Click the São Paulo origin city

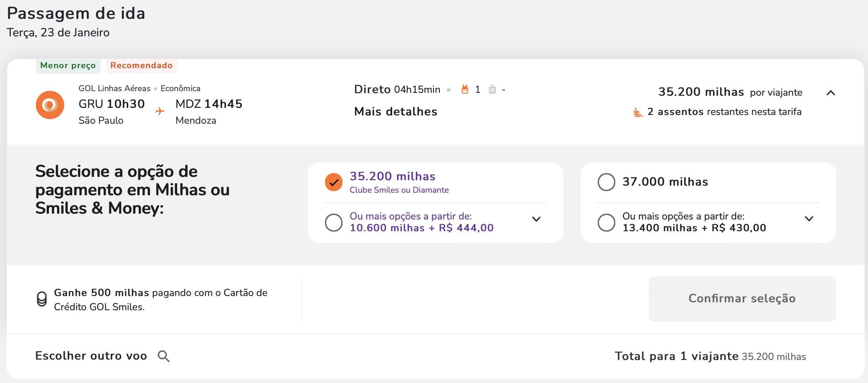101,120
